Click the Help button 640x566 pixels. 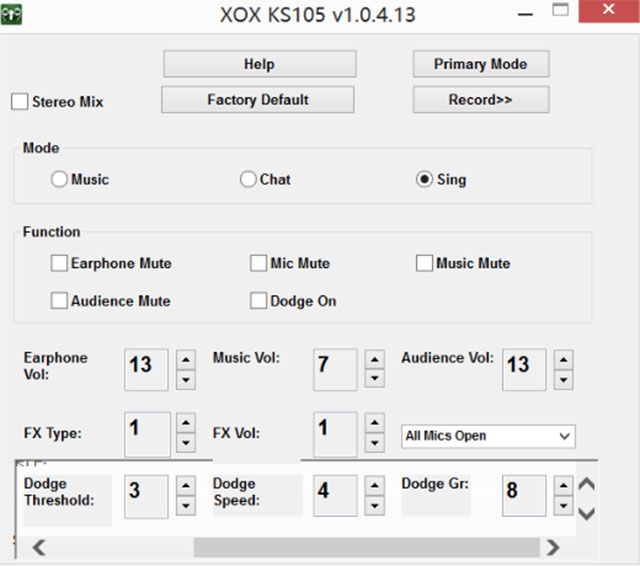tap(260, 64)
